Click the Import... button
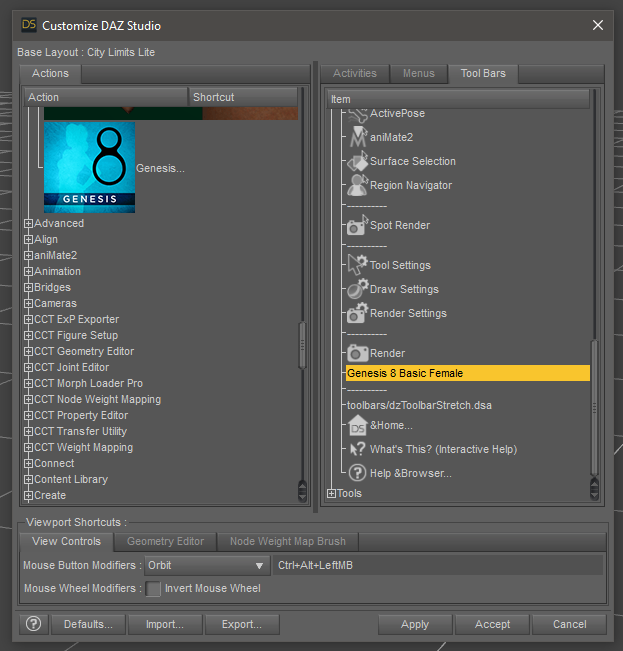Screen dimensions: 623x651 [x=165, y=624]
